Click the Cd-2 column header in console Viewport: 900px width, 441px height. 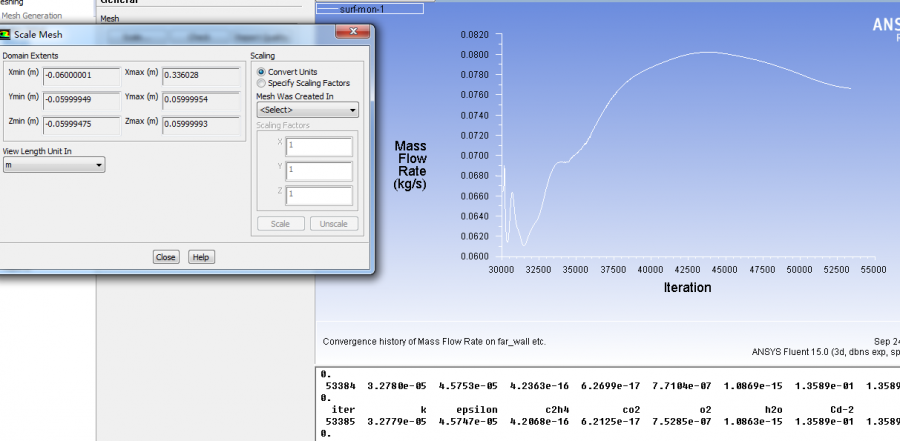tap(842, 409)
